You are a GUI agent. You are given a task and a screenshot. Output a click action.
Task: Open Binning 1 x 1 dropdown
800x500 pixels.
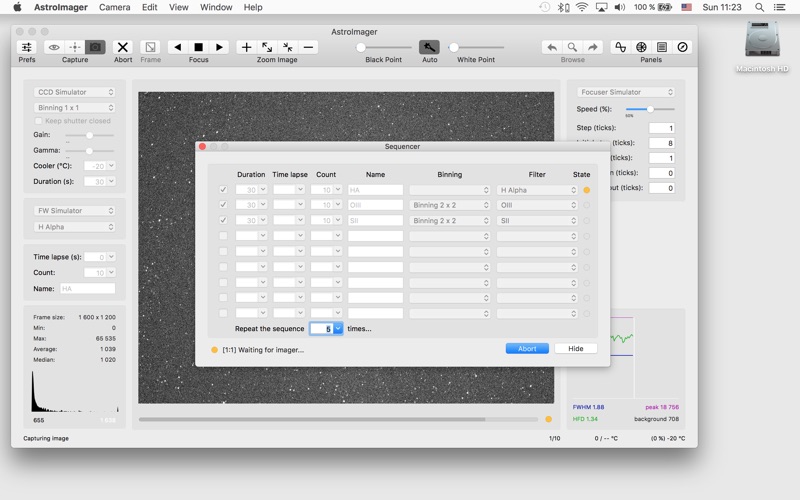[x=74, y=108]
